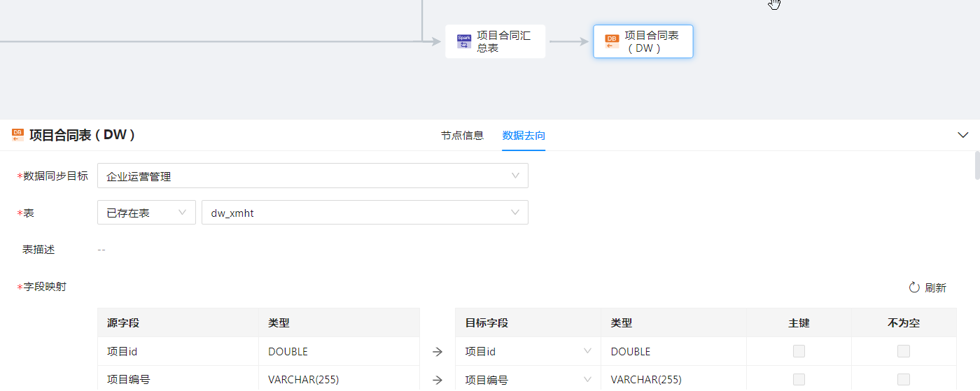Toggle 主键 checkbox for 项目编号 row
Screen dimensions: 980x391
point(799,379)
